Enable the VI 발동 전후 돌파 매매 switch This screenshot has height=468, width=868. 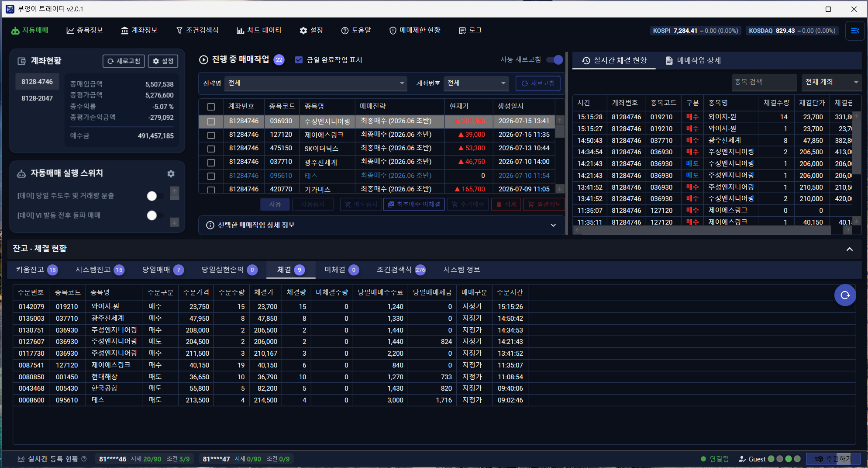pos(155,215)
